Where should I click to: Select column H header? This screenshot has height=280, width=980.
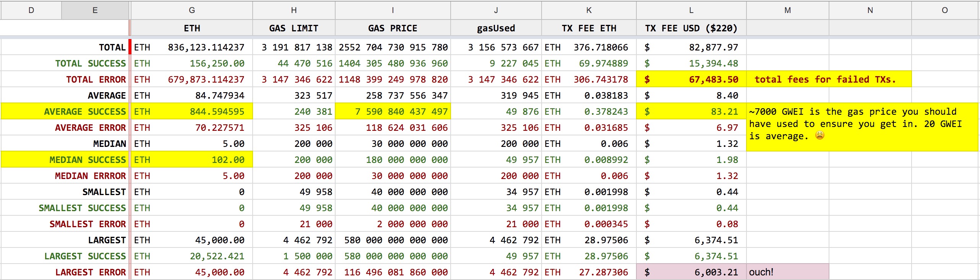coord(294,10)
